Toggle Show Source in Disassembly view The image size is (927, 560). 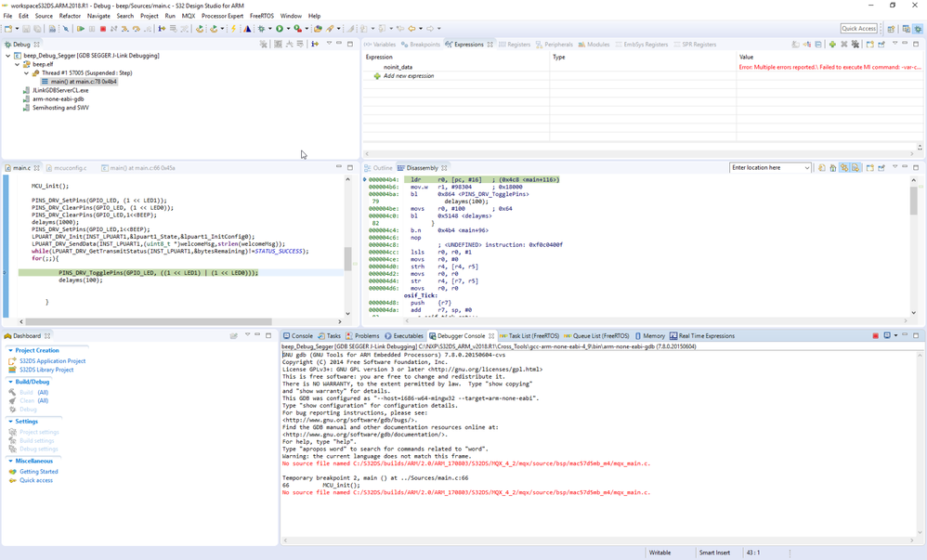855,168
